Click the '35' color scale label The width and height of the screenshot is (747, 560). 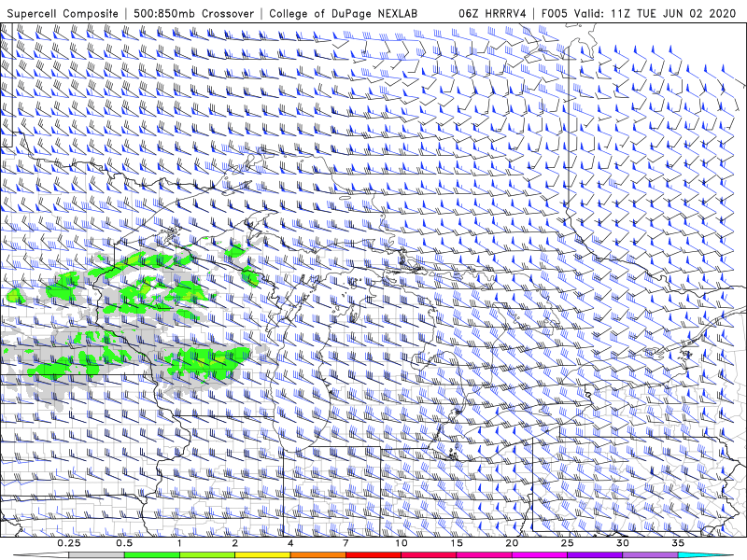click(x=678, y=543)
